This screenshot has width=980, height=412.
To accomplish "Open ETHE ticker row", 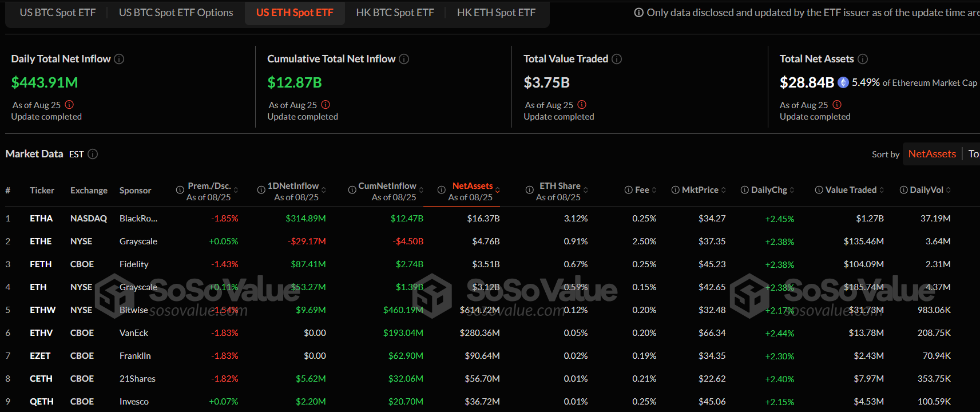I will pyautogui.click(x=41, y=241).
